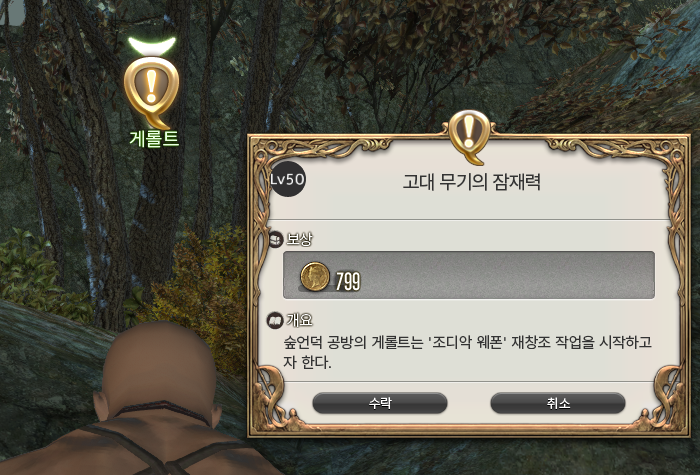
Task: Click the 799 gil amount
Action: click(348, 281)
